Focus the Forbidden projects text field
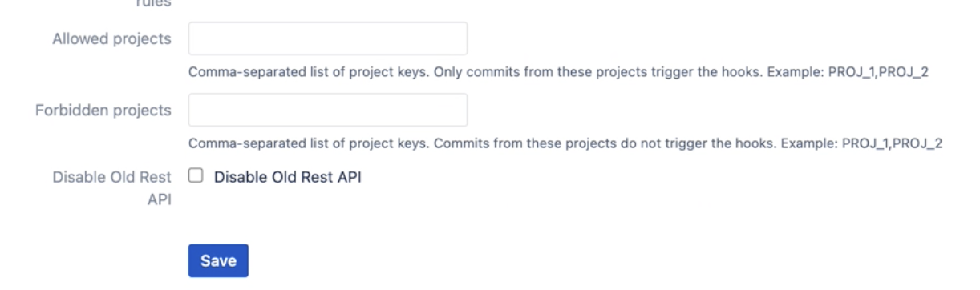 pos(327,110)
